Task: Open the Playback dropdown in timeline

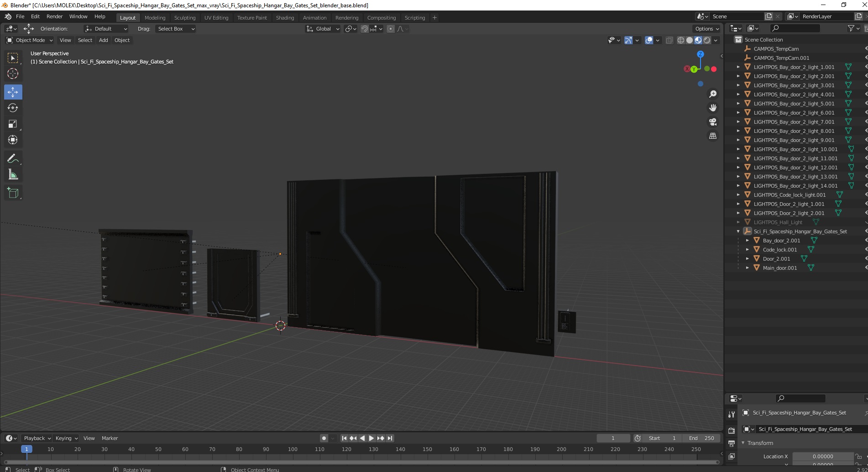Action: tap(37, 438)
